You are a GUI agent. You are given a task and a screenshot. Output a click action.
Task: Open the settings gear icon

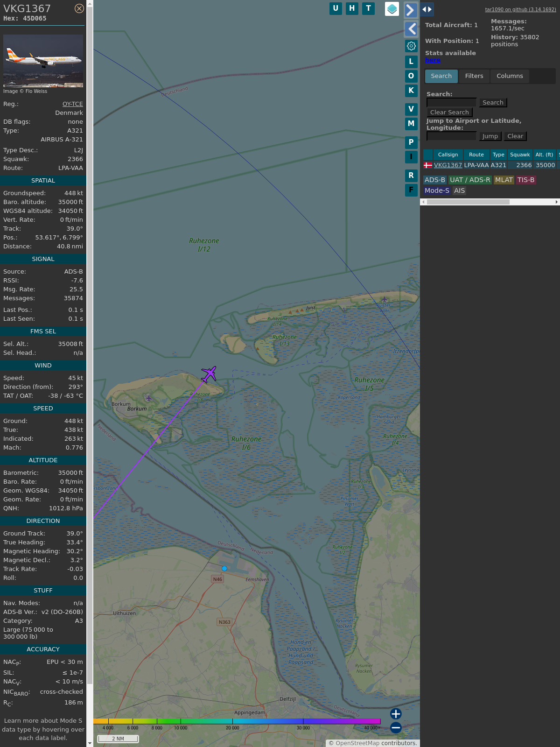[x=411, y=46]
